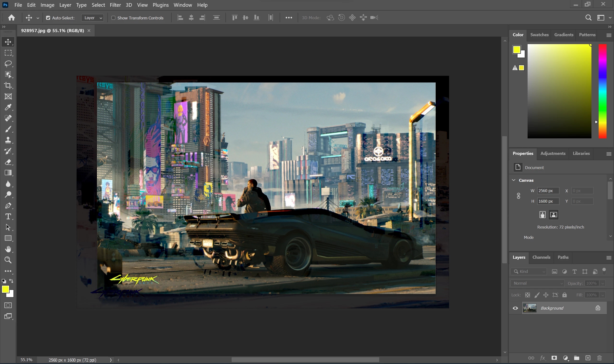
Task: Open the Adjustments panel tab
Action: coord(553,153)
